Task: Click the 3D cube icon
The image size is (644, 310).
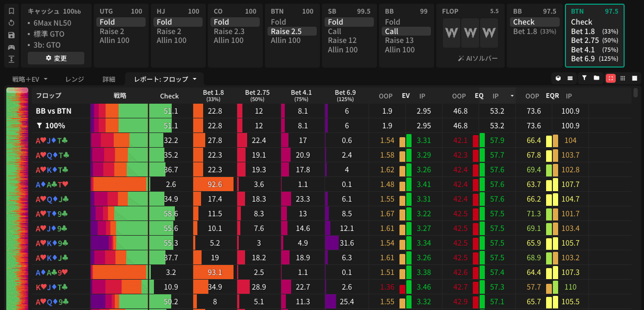Action: 559,78
